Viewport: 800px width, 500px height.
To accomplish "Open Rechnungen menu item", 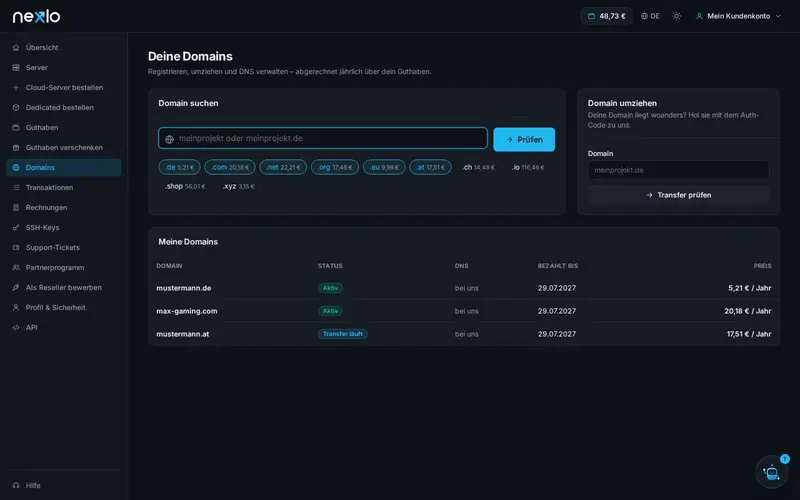I will (64, 208).
